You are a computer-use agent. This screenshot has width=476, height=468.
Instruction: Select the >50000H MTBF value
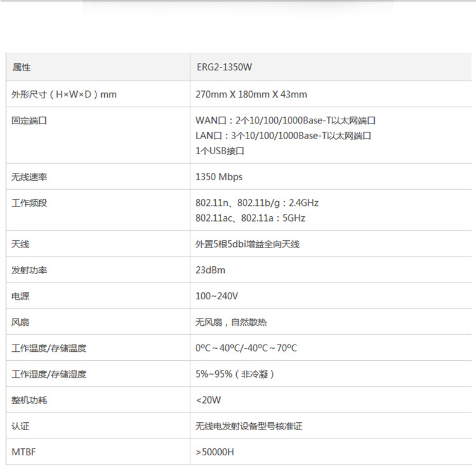(x=215, y=451)
